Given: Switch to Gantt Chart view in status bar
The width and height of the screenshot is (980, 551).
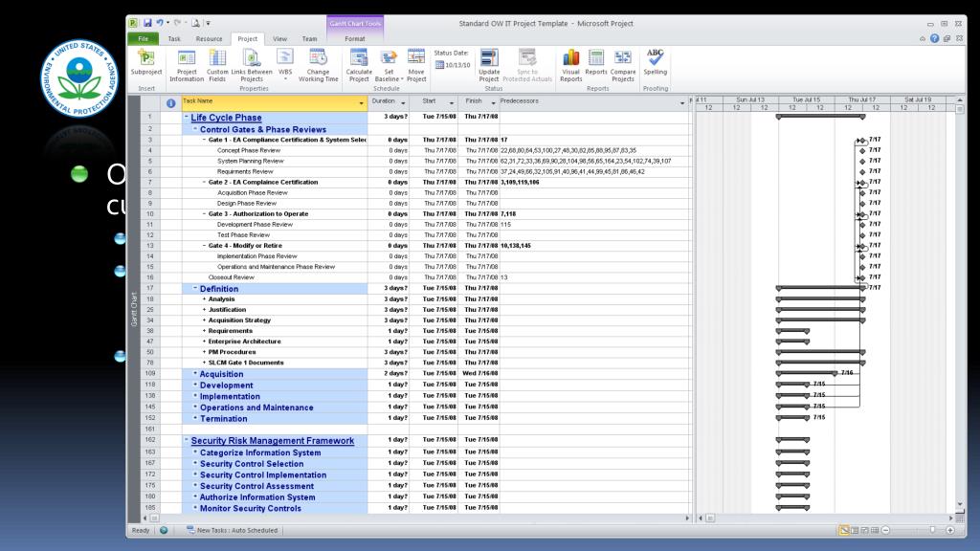Looking at the screenshot, I should click(x=844, y=530).
